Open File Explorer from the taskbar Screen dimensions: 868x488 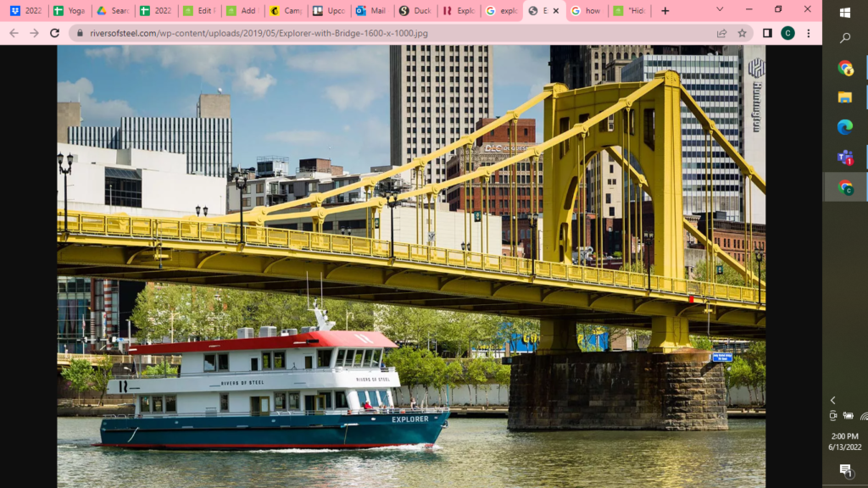845,97
